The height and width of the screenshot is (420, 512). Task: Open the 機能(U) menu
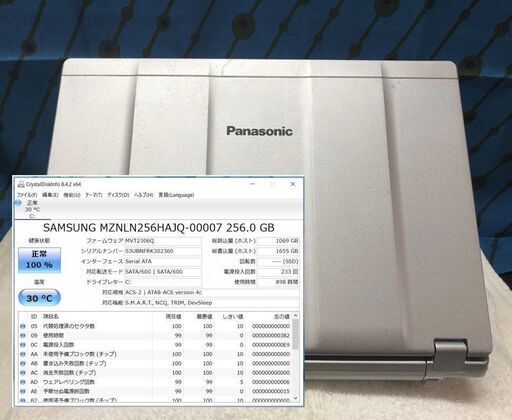(72, 195)
